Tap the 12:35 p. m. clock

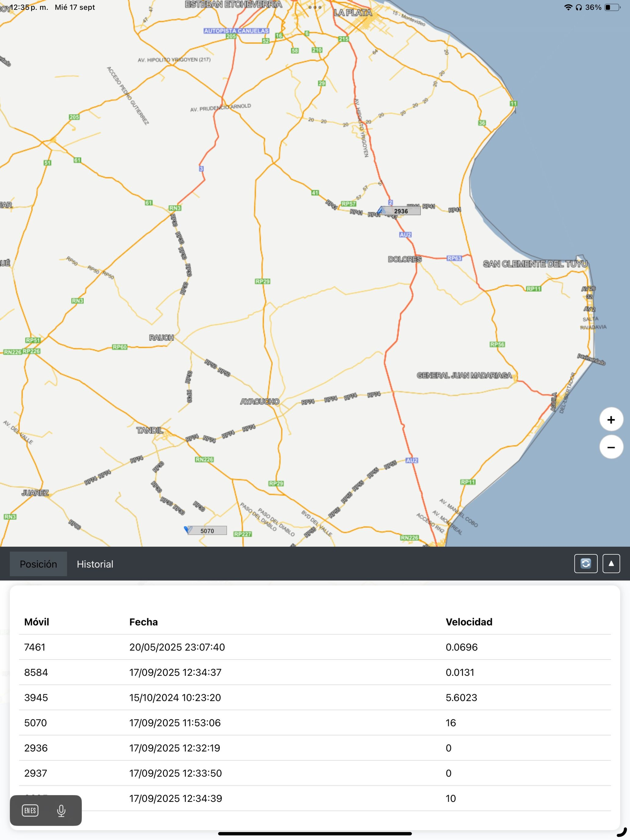pos(29,7)
